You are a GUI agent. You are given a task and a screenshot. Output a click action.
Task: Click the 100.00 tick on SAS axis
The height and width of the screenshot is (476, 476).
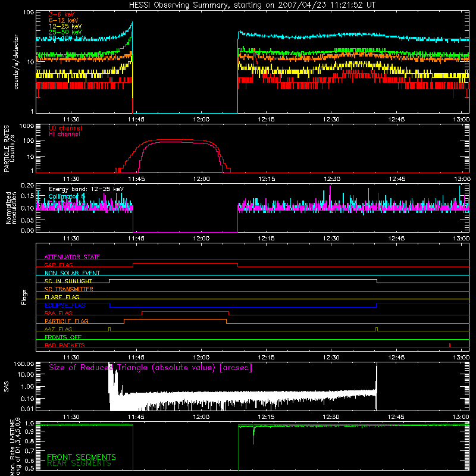pyautogui.click(x=24, y=364)
